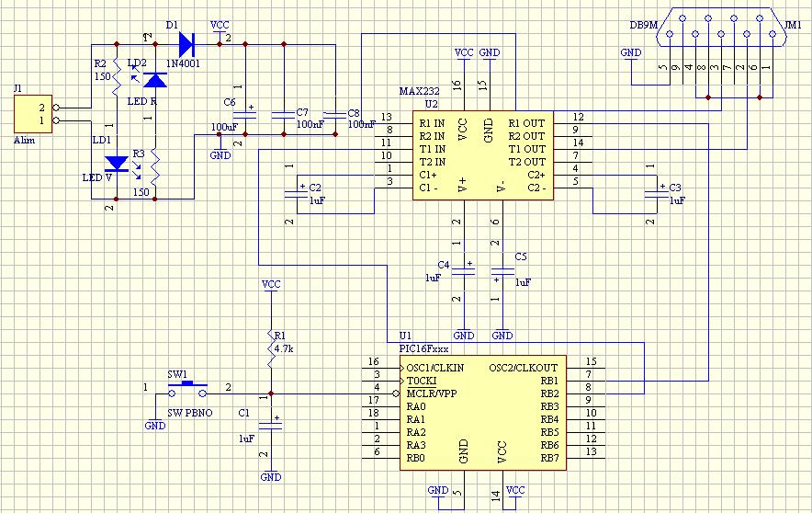Select the C5 1uF capacitor symbol
The height and width of the screenshot is (513, 812).
[x=502, y=270]
